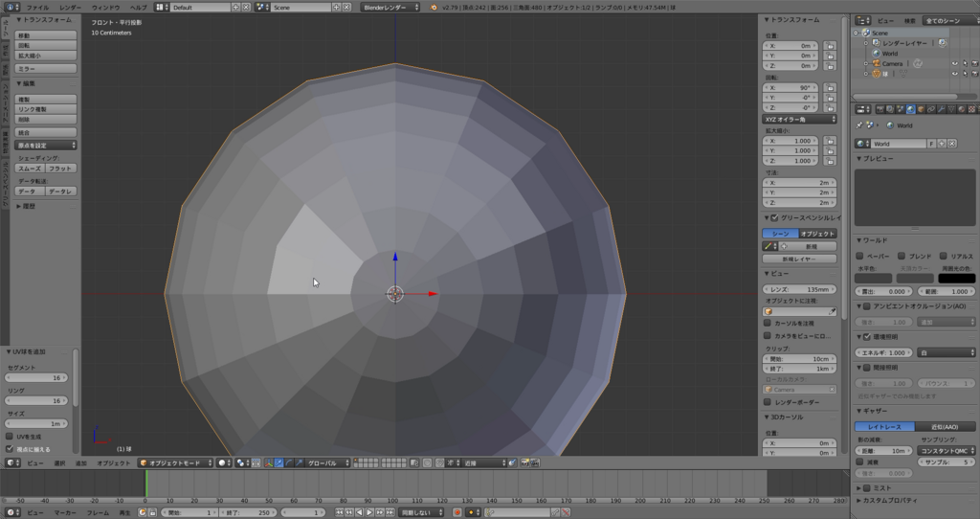Enable the リアルス checkbox

pyautogui.click(x=943, y=256)
